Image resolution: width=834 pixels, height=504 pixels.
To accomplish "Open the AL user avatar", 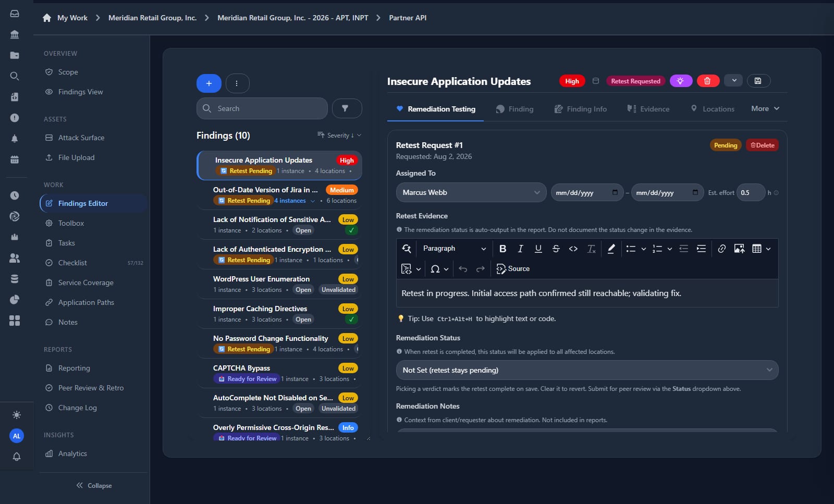I will (17, 436).
